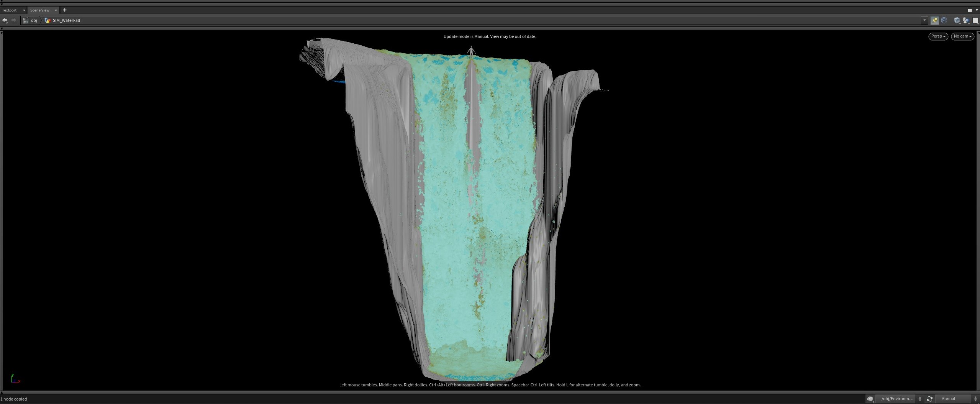Open the path history dropdown arrow

point(924,20)
